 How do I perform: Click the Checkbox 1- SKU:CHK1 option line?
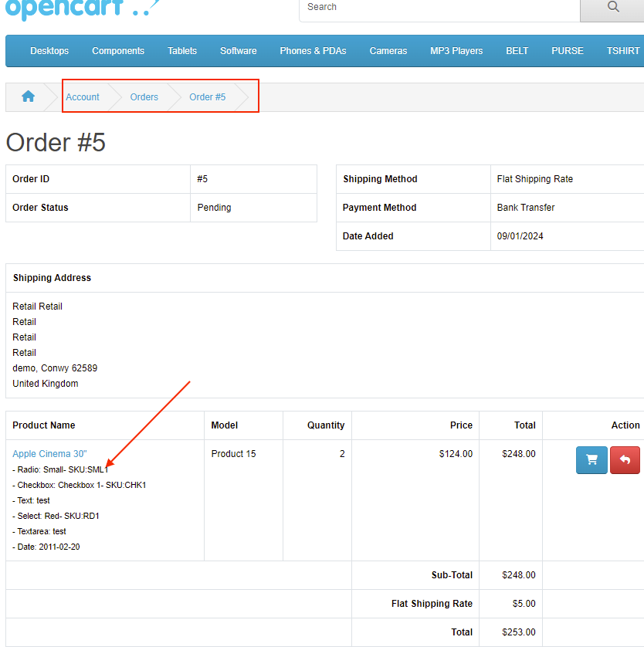tap(81, 485)
